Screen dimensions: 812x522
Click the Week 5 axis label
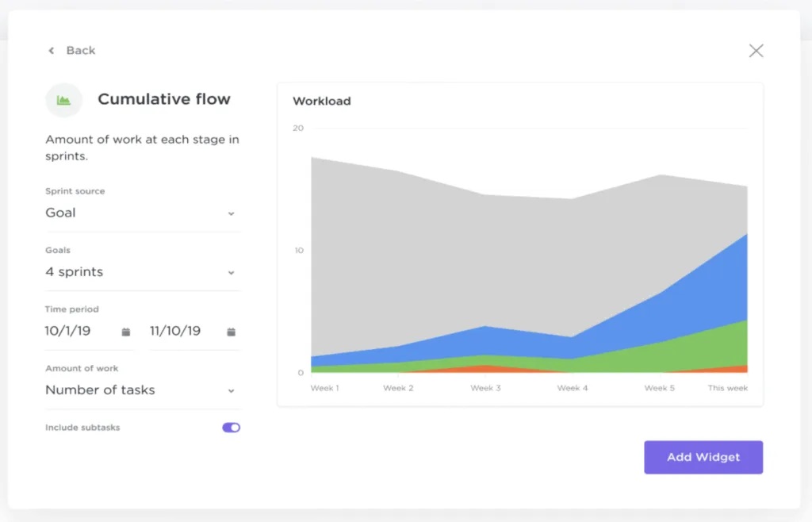(x=659, y=388)
